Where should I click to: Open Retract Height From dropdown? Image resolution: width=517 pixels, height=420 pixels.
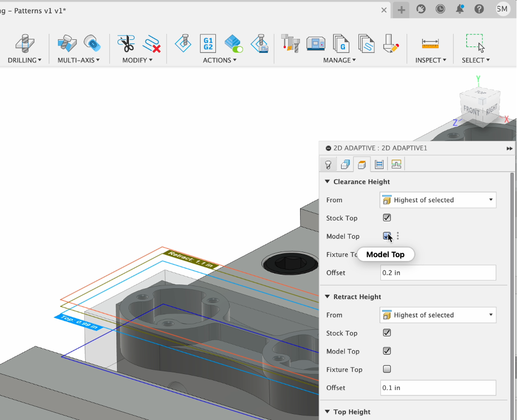point(438,315)
